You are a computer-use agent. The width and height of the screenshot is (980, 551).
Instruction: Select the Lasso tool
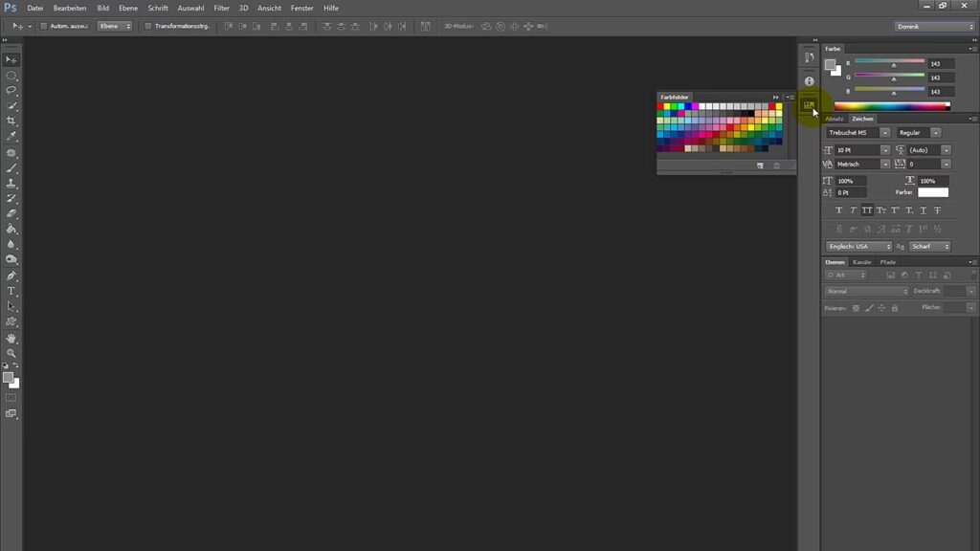(x=11, y=90)
